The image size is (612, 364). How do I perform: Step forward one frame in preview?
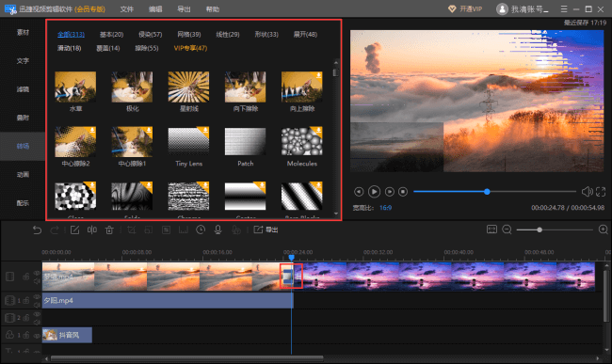pos(390,192)
